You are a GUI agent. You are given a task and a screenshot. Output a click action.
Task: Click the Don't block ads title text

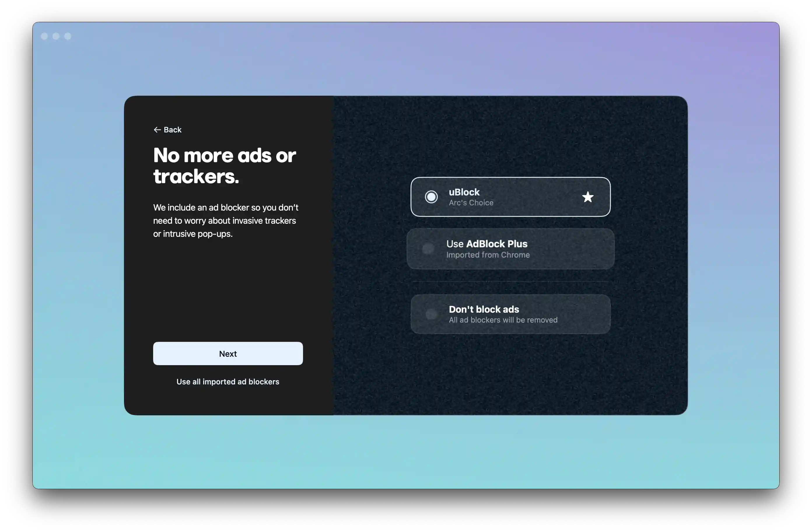click(x=484, y=309)
